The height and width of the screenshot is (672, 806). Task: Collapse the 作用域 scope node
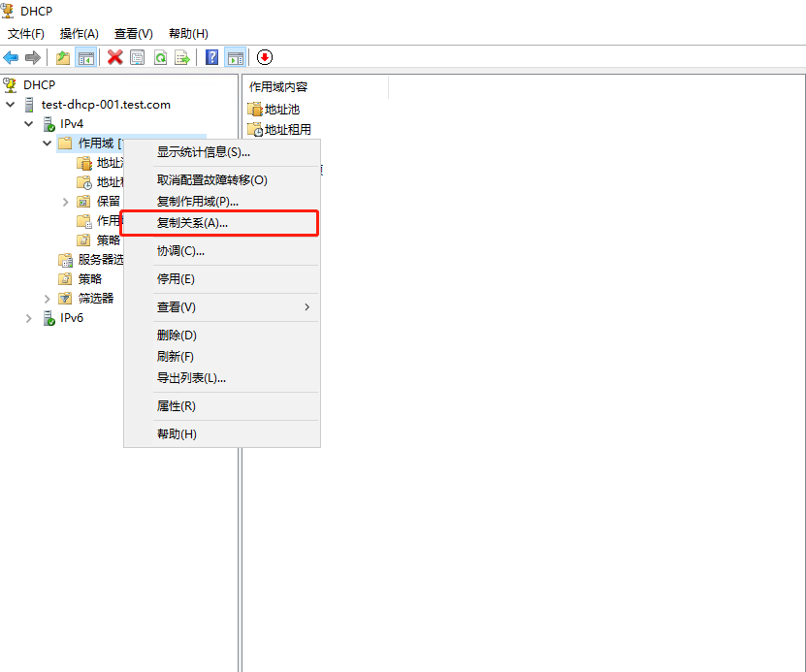coord(48,144)
